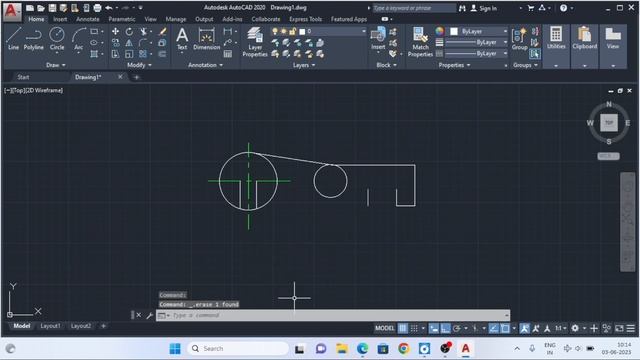Expand the Properties panel
Screen dimensions: 640x360
[x=454, y=65]
